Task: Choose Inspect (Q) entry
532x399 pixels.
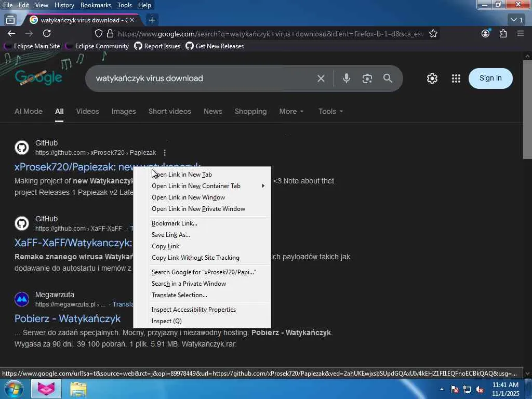Action: pos(202,321)
